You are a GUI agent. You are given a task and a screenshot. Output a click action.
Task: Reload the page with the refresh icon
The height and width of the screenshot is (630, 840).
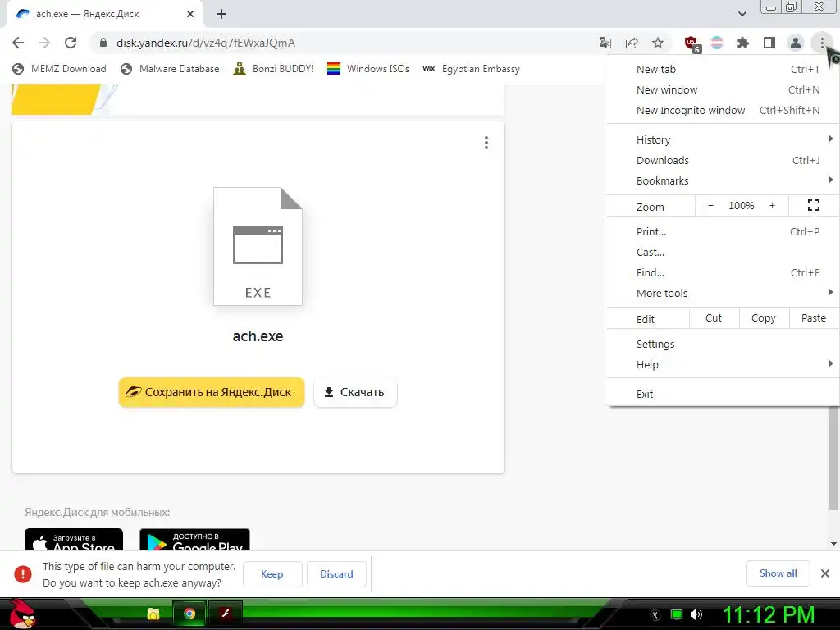pos(71,43)
